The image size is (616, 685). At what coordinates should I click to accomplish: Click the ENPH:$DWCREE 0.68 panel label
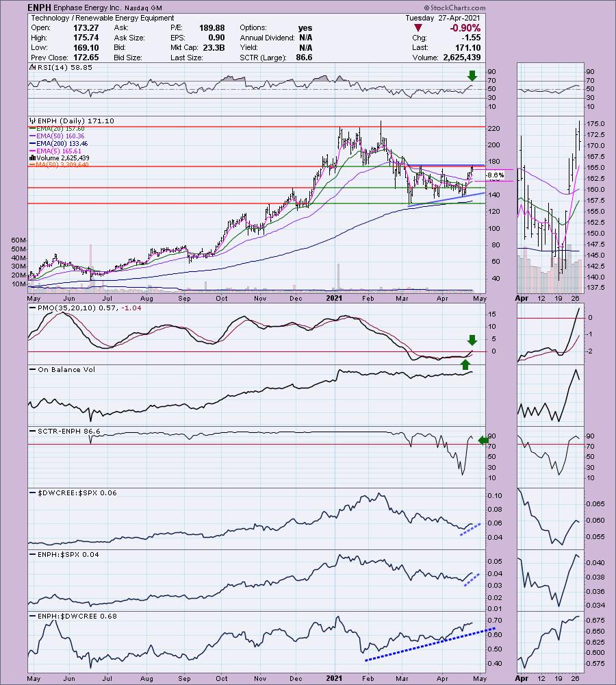point(77,616)
